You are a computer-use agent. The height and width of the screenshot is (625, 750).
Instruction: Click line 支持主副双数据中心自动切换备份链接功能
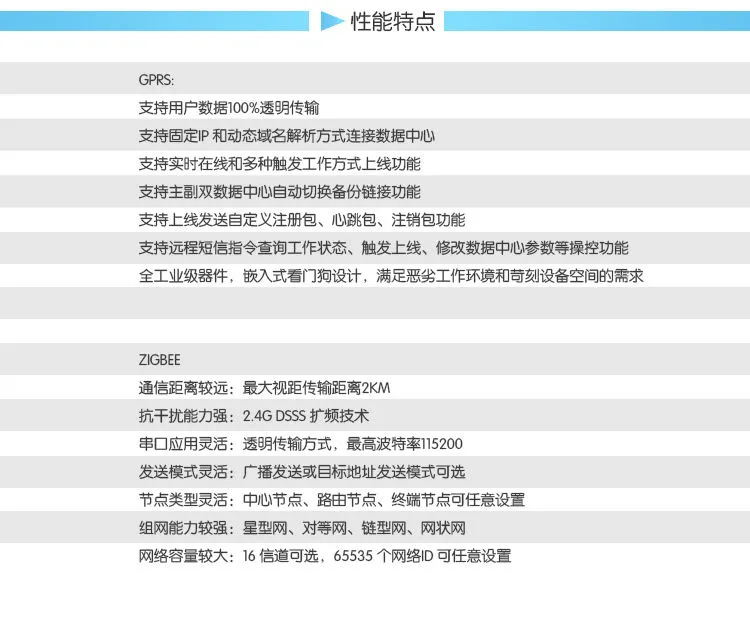[279, 192]
